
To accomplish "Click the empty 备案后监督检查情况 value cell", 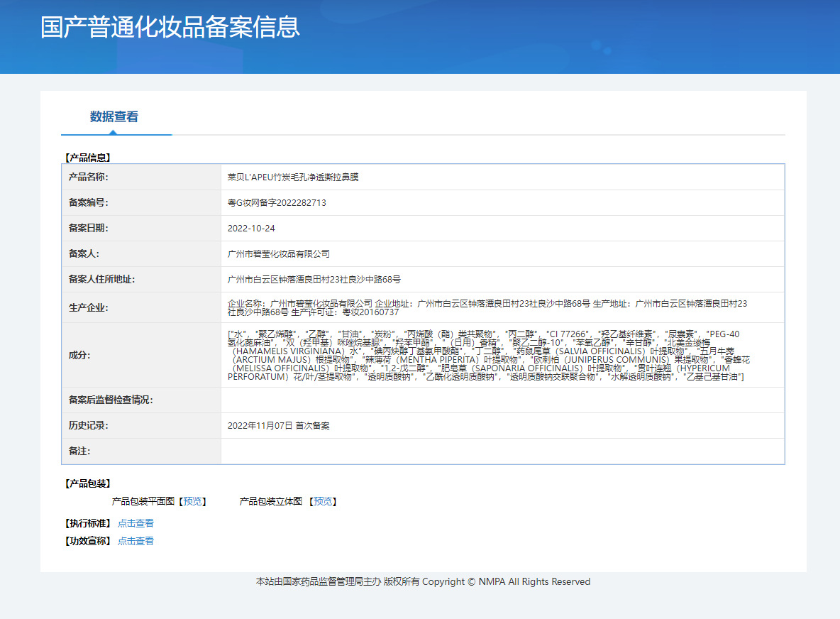I will [x=502, y=400].
